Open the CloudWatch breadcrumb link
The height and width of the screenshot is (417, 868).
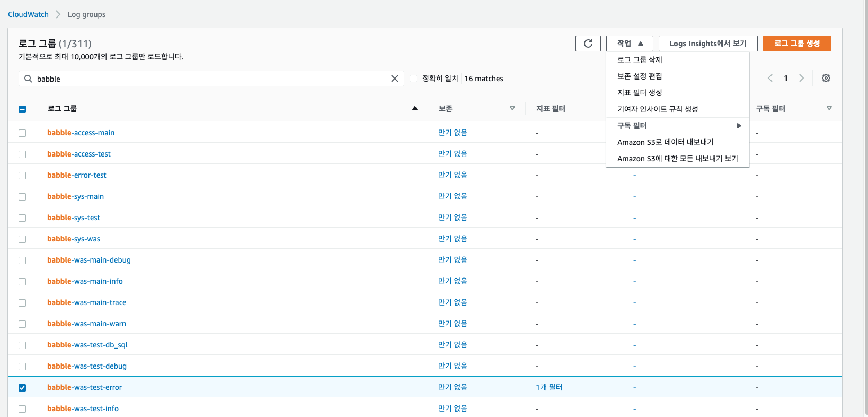(x=28, y=14)
